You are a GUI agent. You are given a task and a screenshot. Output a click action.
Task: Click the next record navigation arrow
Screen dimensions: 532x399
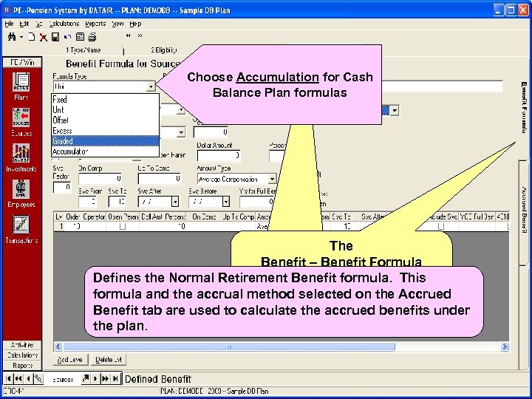(95, 378)
